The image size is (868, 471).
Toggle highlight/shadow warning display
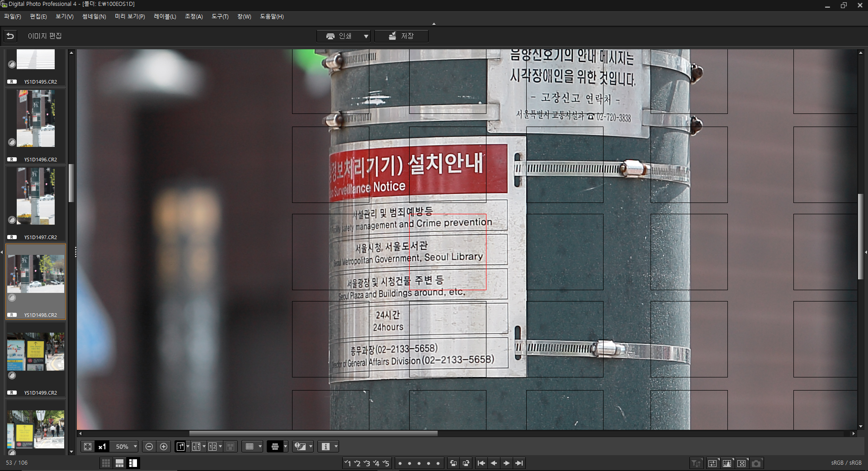pyautogui.click(x=300, y=447)
